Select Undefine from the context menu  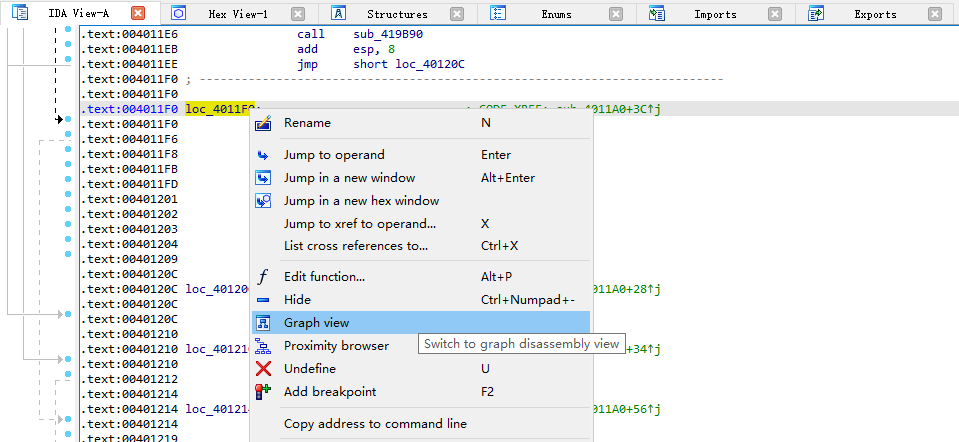click(x=421, y=369)
